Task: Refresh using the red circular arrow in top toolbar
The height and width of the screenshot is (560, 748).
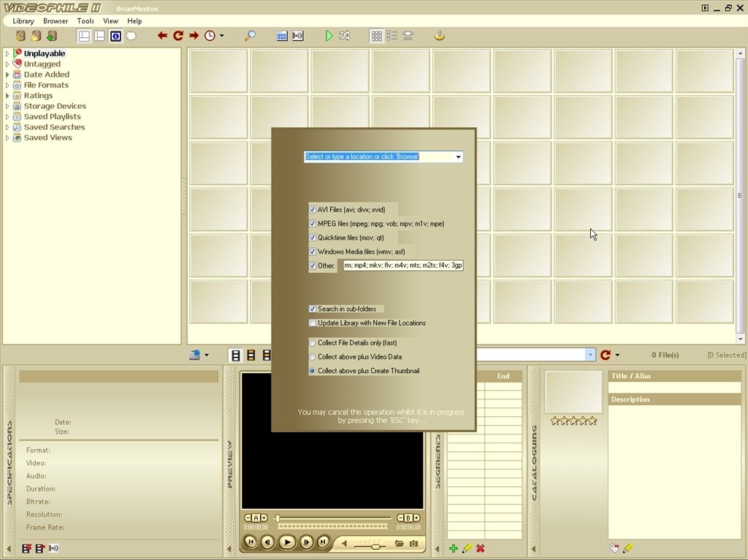Action: (x=178, y=36)
